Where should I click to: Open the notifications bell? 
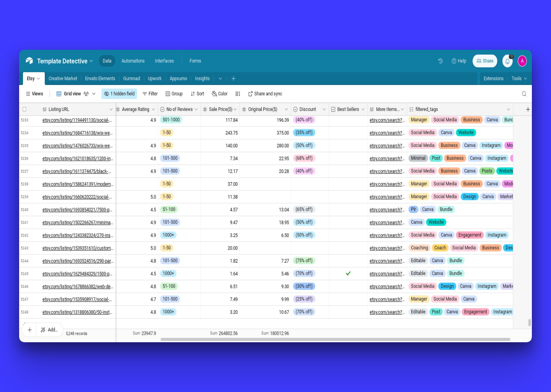click(507, 61)
